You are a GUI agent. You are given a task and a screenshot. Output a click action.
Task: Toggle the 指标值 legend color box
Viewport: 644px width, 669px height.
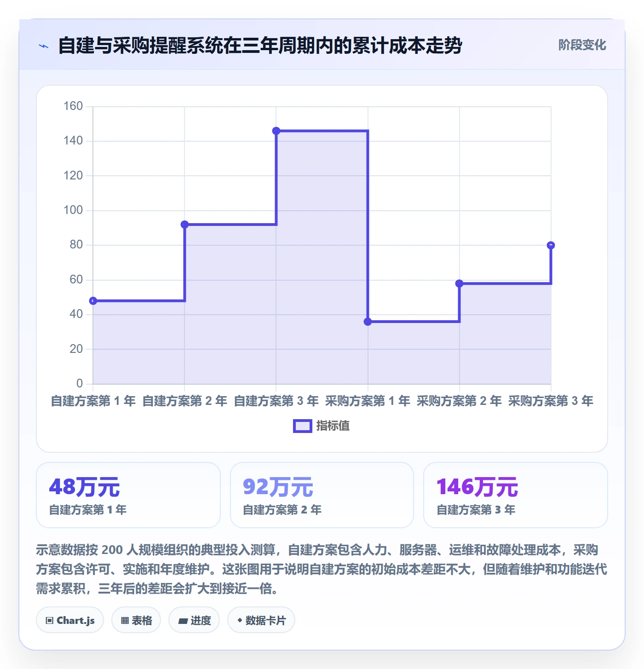[302, 426]
